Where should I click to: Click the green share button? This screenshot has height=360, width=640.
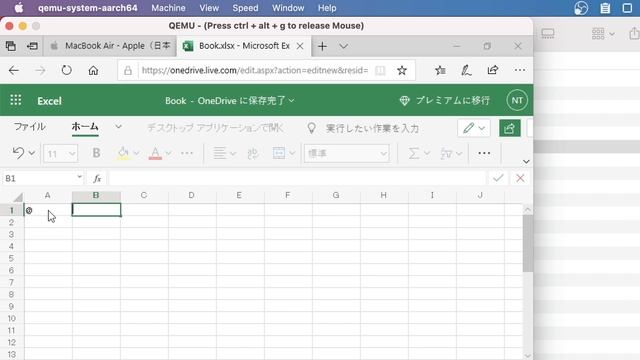click(x=509, y=128)
